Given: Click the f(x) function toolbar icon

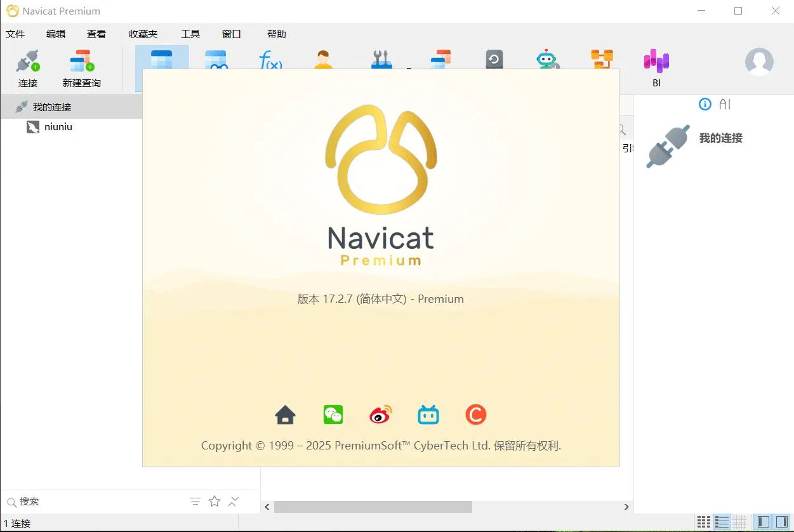Looking at the screenshot, I should coord(270,60).
